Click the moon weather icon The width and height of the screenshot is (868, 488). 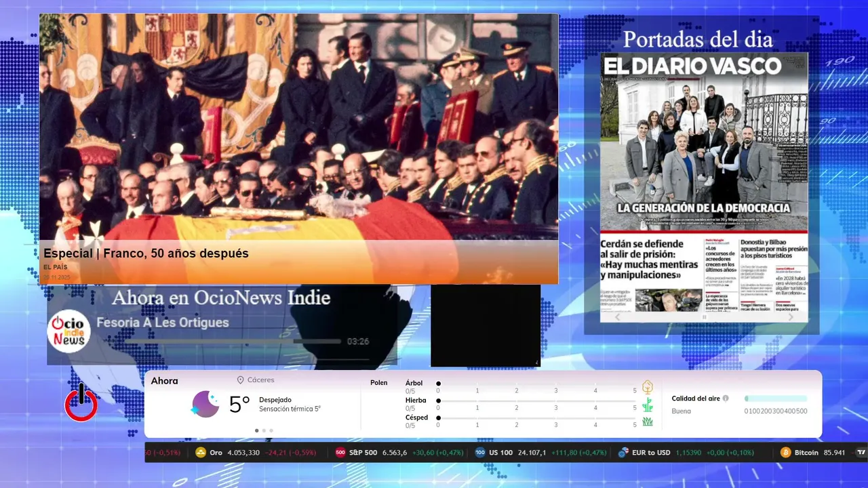tap(205, 404)
